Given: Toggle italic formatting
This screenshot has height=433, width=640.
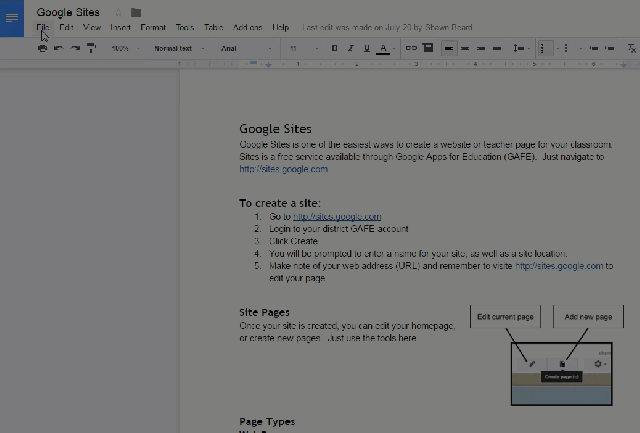Looking at the screenshot, I should click(350, 48).
